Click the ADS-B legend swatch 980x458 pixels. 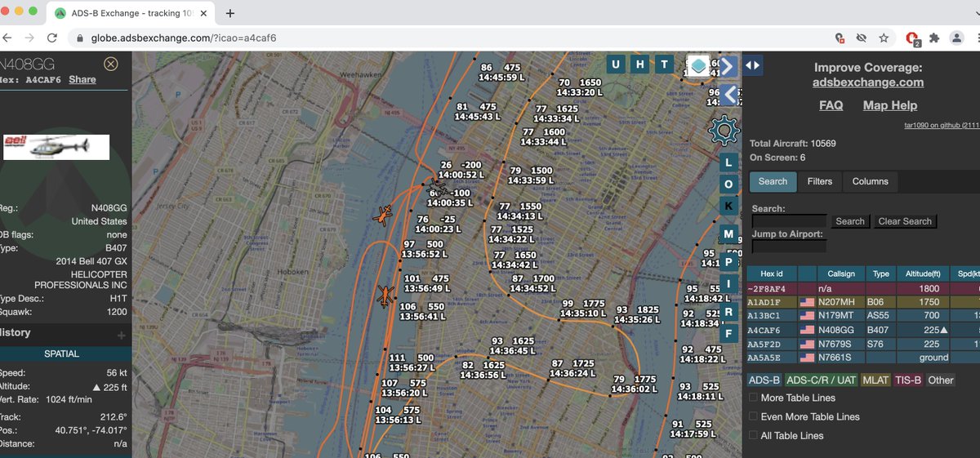(765, 380)
